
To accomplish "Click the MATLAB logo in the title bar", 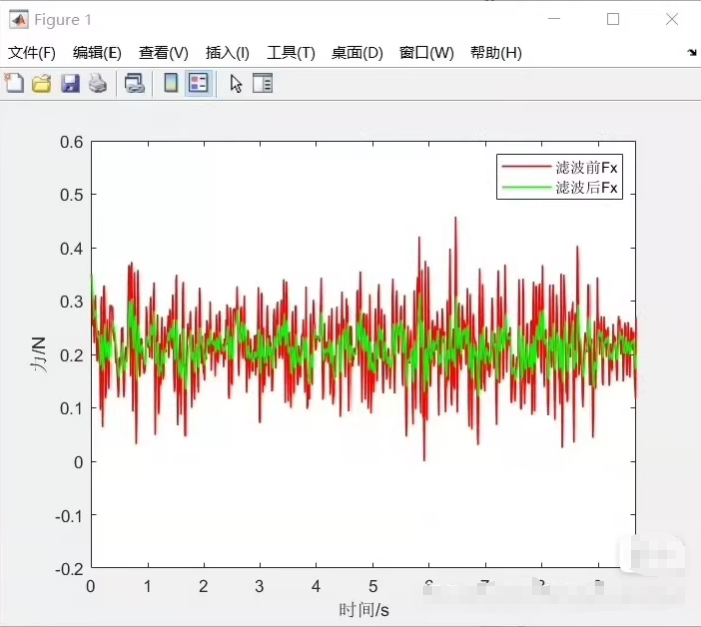I will (19, 20).
